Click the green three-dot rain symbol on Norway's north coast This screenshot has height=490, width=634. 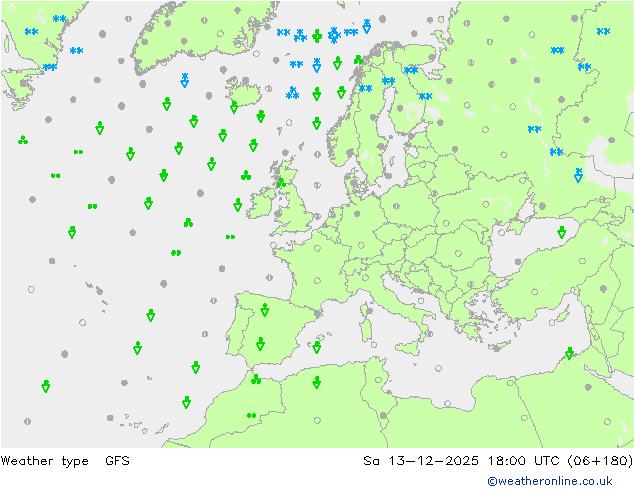359,60
